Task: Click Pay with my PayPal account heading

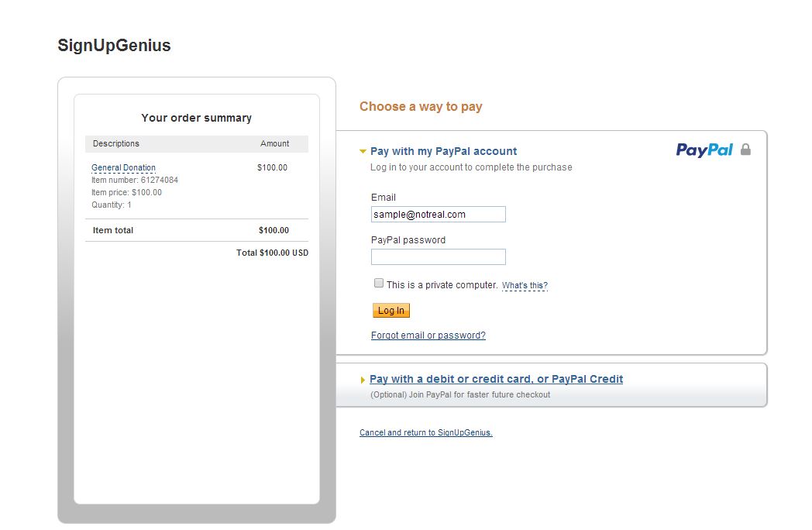Action: [x=443, y=151]
